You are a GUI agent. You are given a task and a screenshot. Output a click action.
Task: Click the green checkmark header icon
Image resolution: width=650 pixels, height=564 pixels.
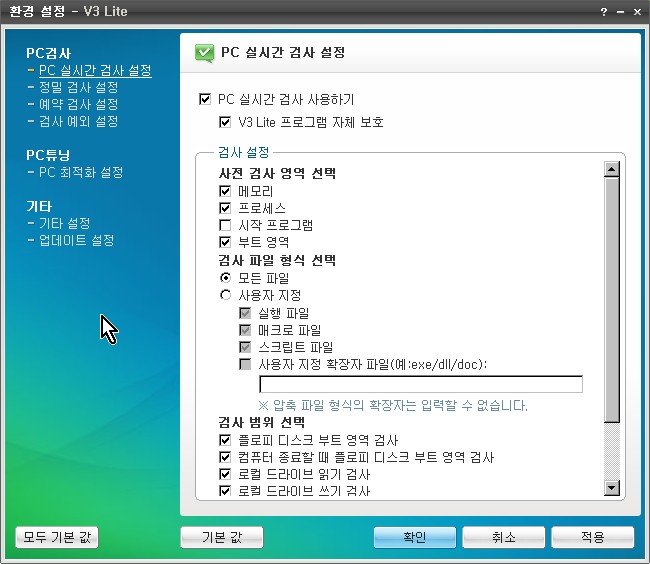click(204, 53)
